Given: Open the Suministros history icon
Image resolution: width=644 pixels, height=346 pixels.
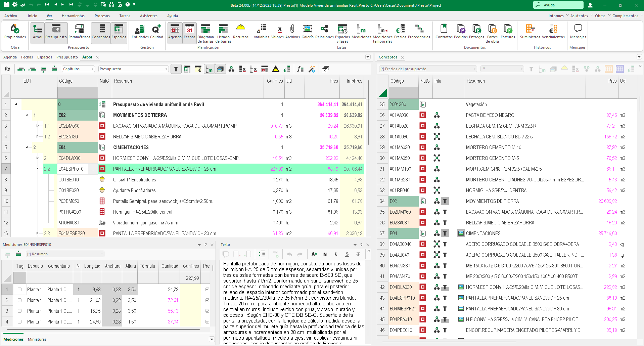Looking at the screenshot, I should tap(530, 32).
